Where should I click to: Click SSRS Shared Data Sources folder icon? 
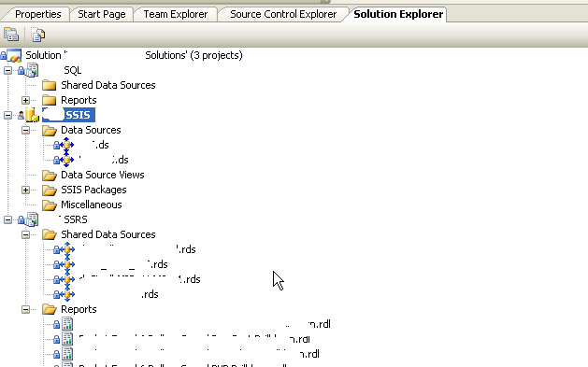tap(50, 234)
